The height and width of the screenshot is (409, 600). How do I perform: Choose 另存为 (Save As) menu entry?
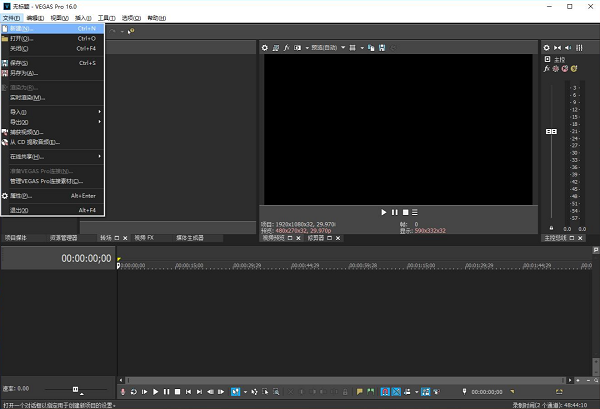[x=52, y=73]
